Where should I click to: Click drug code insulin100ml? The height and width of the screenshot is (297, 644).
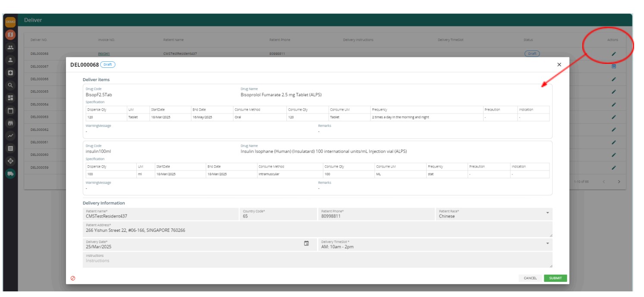click(98, 152)
